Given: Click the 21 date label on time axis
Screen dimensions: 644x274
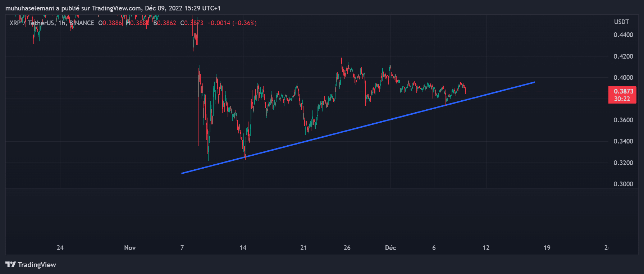Looking at the screenshot, I should pos(303,248).
